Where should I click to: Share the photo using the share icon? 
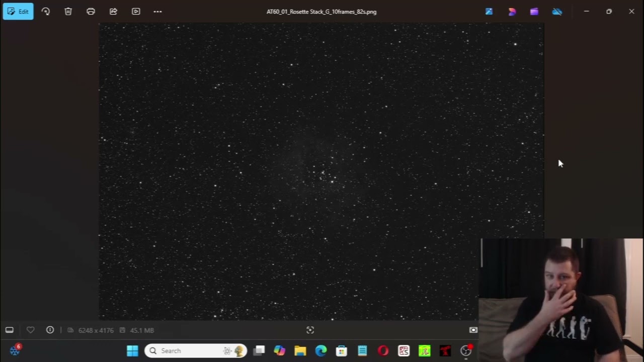coord(113,12)
